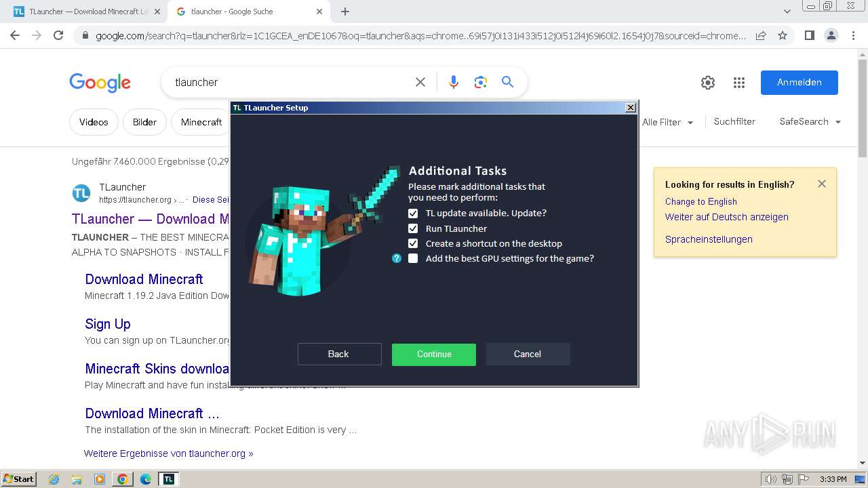Click the Edge taskbar icon

click(146, 479)
